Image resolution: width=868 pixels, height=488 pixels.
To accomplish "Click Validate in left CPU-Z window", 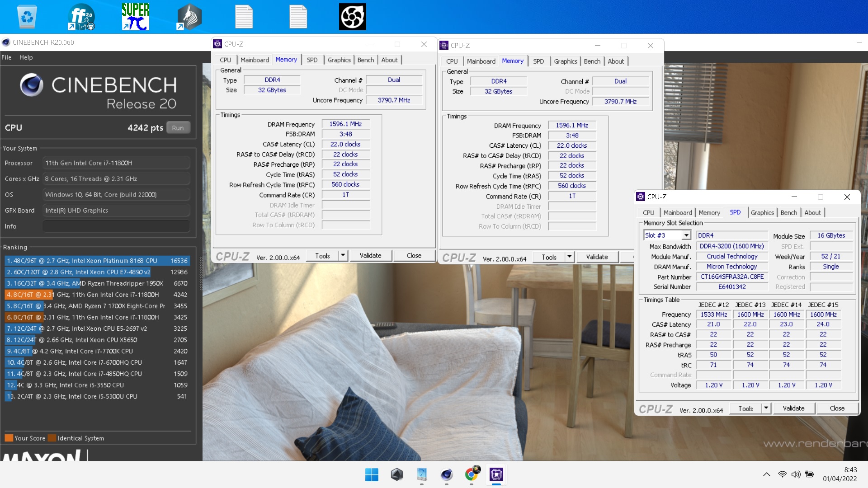I will click(x=370, y=256).
